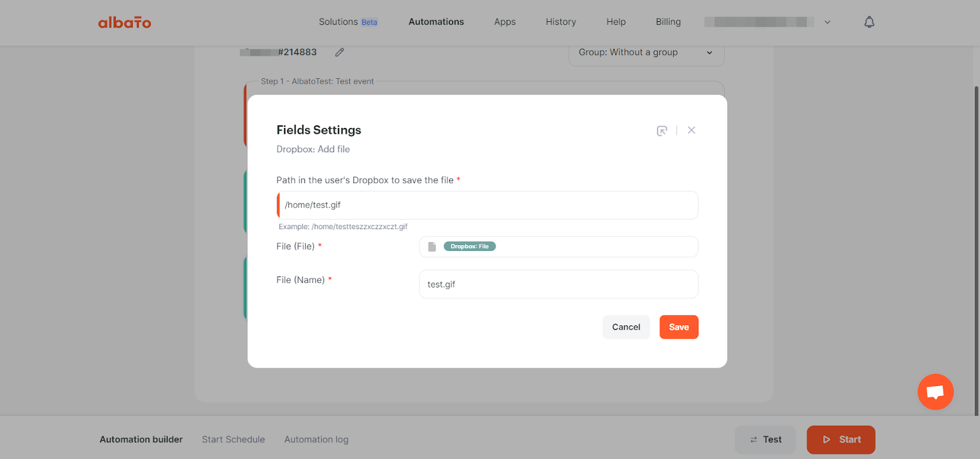This screenshot has width=980, height=459.
Task: Click the Albato logo
Action: [125, 22]
